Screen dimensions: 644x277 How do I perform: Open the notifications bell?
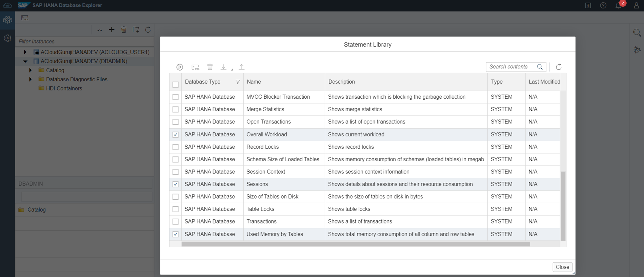(x=618, y=5)
